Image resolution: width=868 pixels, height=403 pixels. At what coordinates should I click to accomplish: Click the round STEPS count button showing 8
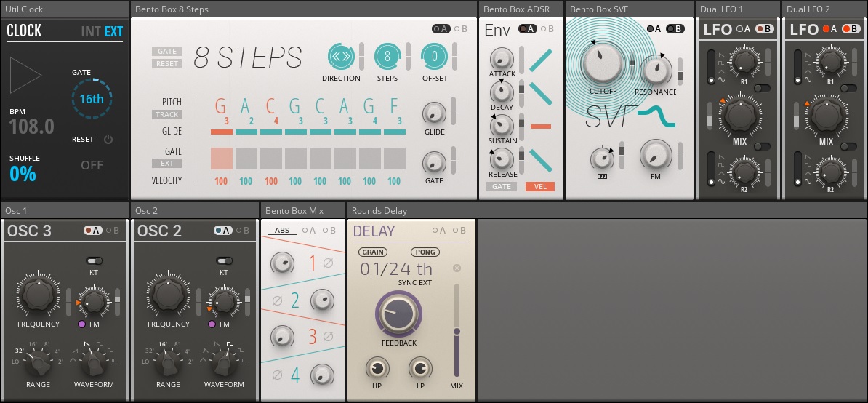point(387,56)
